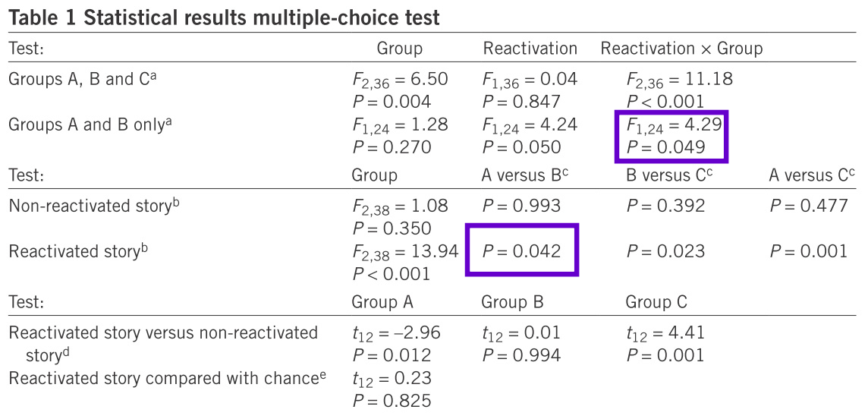Select the P = 0.847 value
The height and width of the screenshot is (419, 868).
(522, 102)
